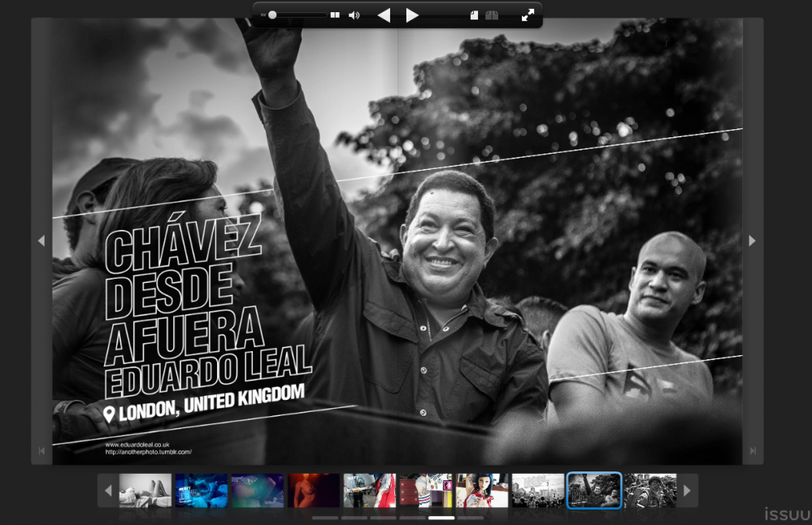Jump to third section bar in page indicator
812x525 pixels.
pyautogui.click(x=383, y=518)
